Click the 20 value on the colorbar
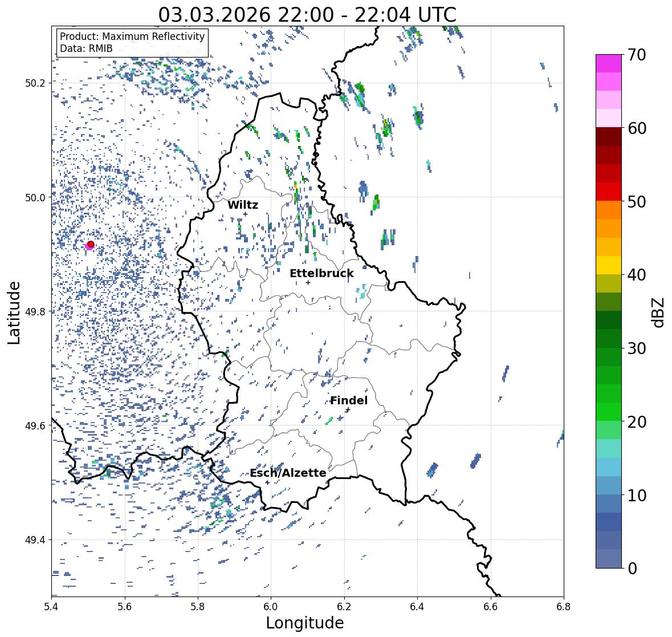The width and height of the screenshot is (672, 637). 636,422
